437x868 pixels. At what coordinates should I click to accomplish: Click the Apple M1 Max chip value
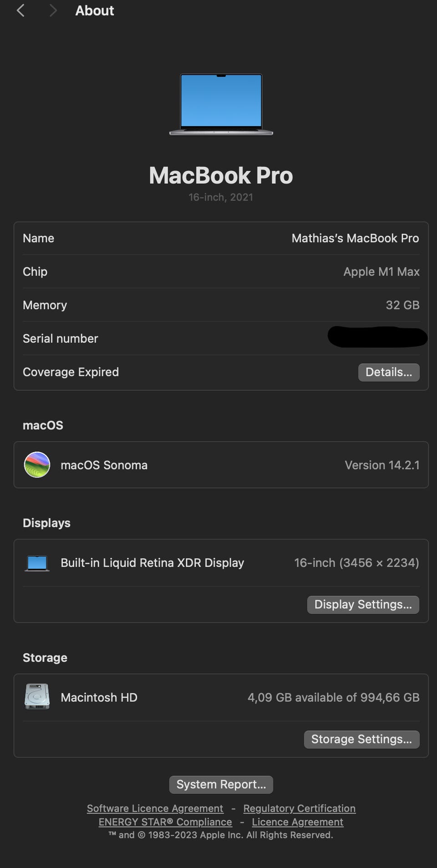(381, 272)
